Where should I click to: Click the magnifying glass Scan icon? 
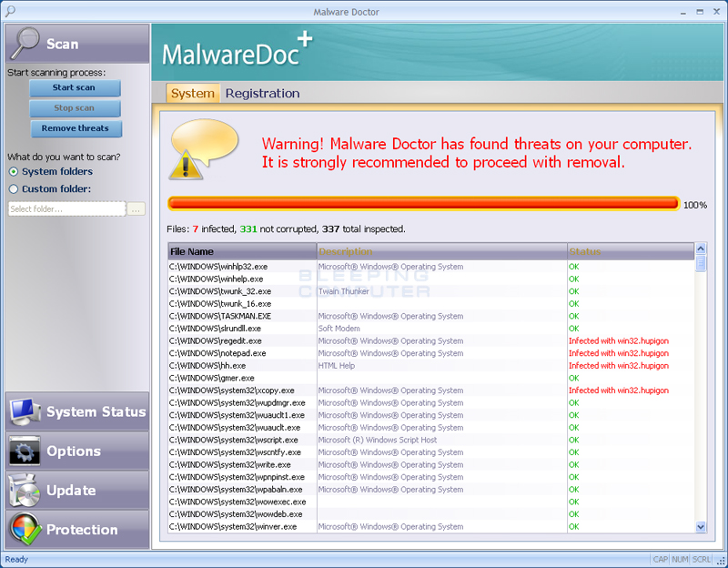[25, 43]
